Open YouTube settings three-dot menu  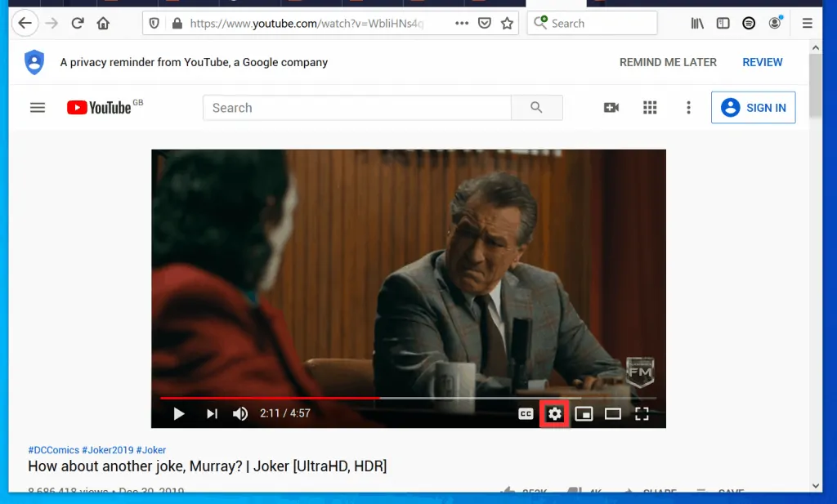click(x=688, y=108)
